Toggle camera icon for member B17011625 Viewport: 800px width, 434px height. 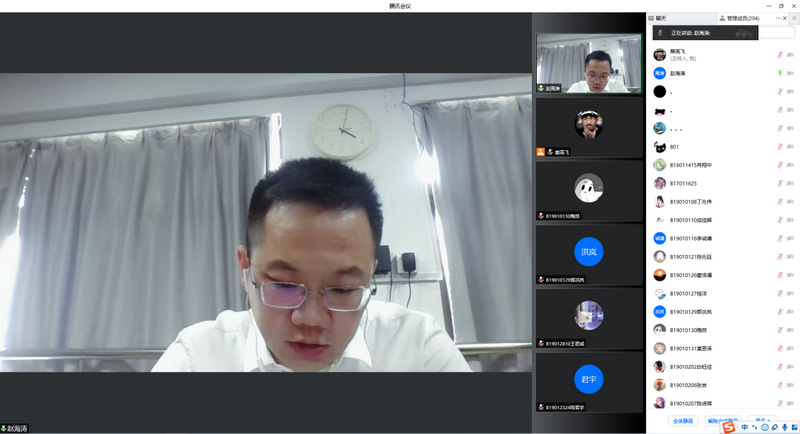coord(791,183)
